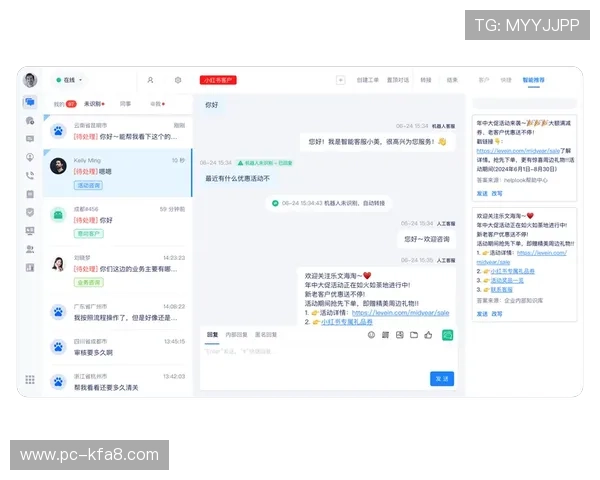Open the 在线 status dropdown
This screenshot has width=600, height=480.
(70, 80)
